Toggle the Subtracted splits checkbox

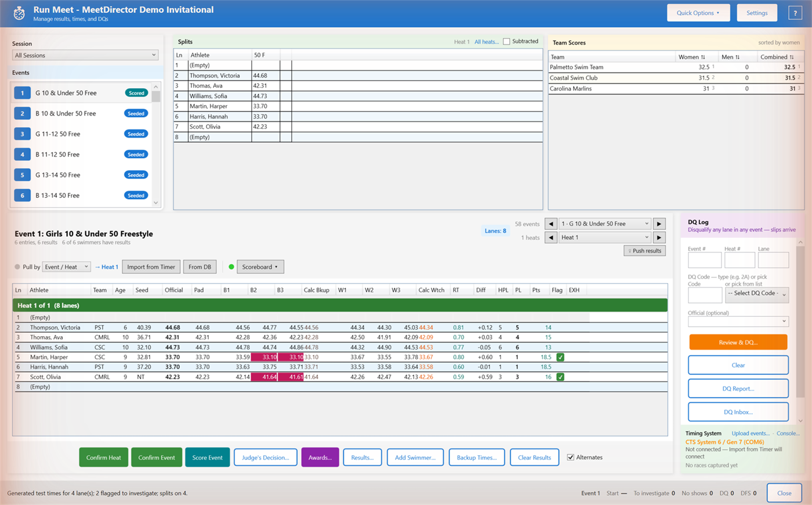pos(506,41)
